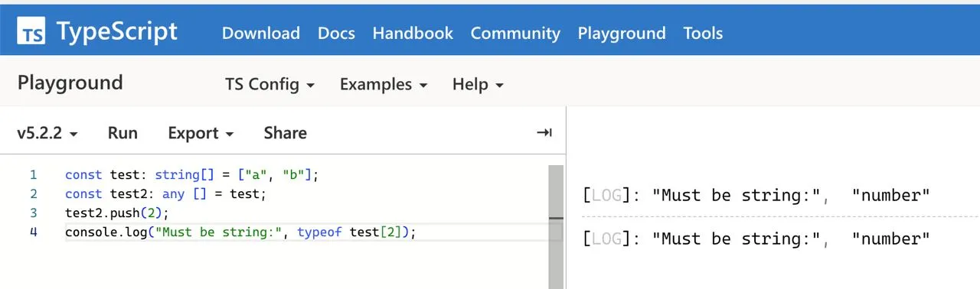Open the v5.2.2 version selector

click(47, 133)
